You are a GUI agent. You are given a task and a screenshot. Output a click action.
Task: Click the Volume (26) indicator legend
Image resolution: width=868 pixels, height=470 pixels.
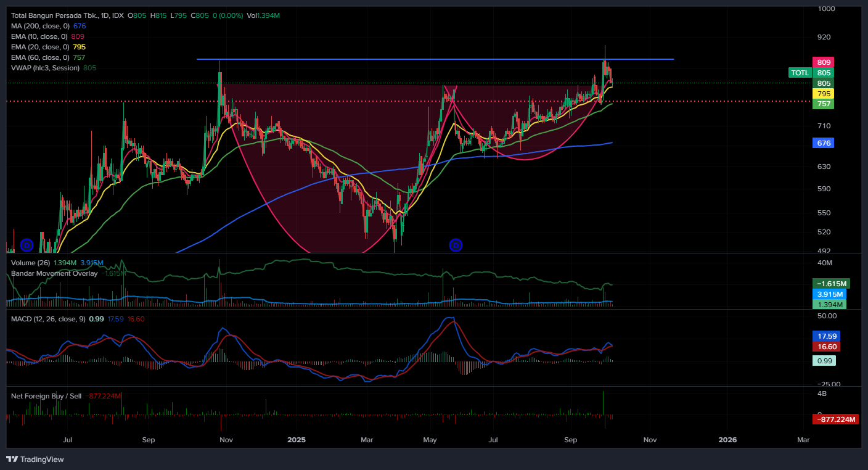tap(30, 263)
